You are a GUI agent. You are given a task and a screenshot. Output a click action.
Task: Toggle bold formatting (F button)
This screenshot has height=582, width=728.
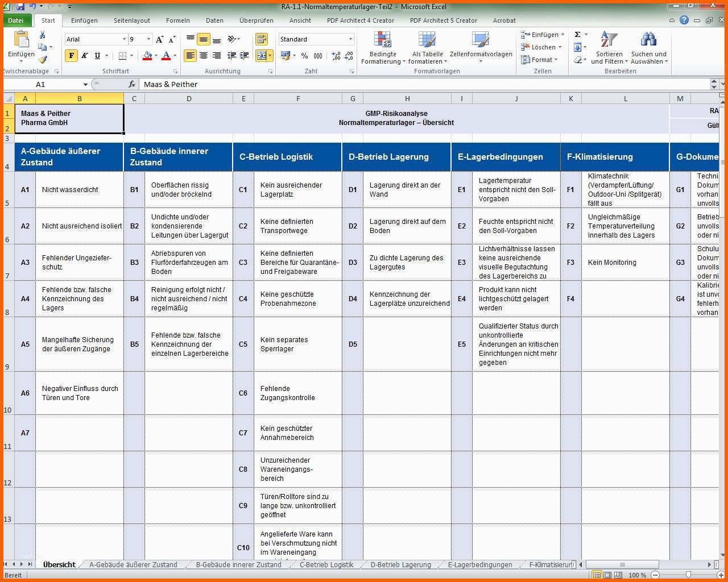pos(71,56)
